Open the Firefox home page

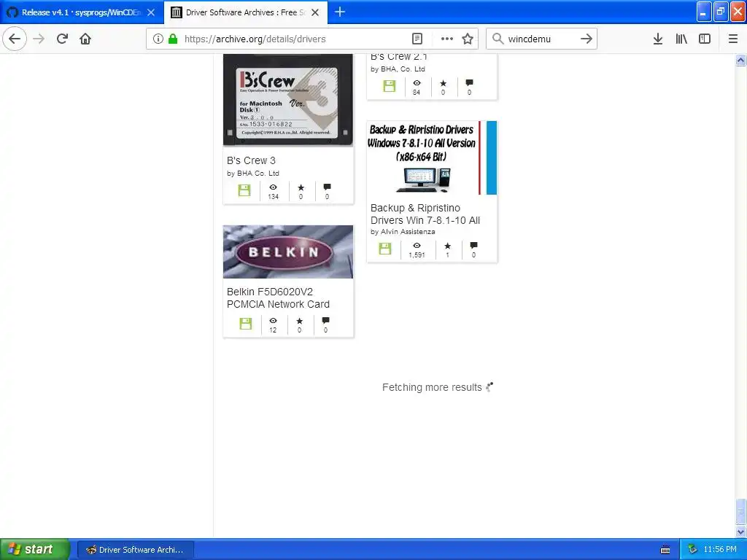85,39
